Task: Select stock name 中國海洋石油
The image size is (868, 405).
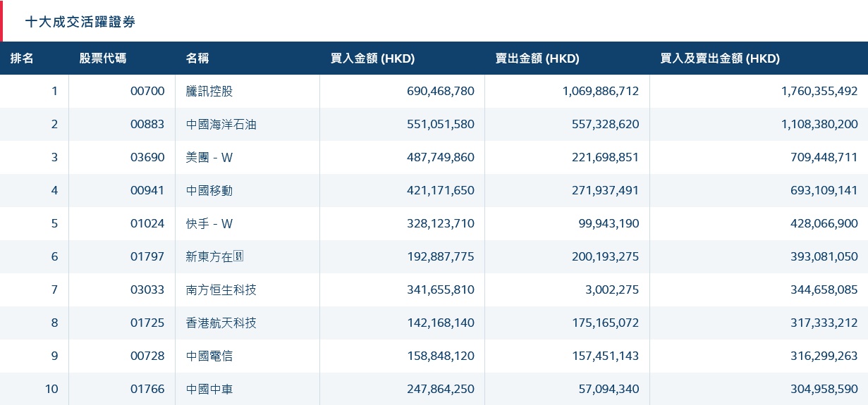Action: 221,124
